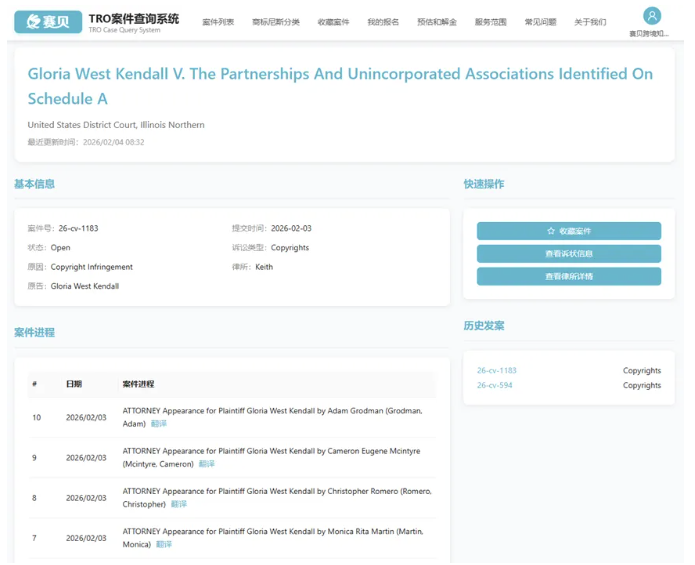Go to 商标尼斯分类 navigation item

click(x=276, y=22)
